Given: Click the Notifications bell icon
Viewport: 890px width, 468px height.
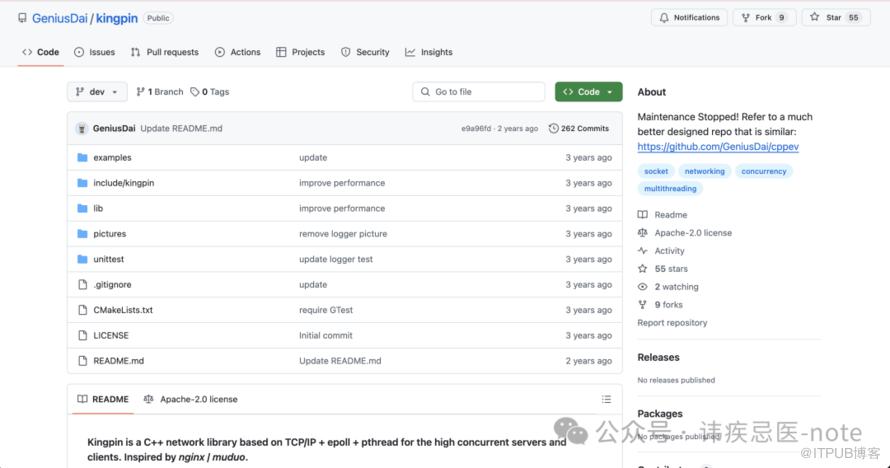Looking at the screenshot, I should coord(664,18).
